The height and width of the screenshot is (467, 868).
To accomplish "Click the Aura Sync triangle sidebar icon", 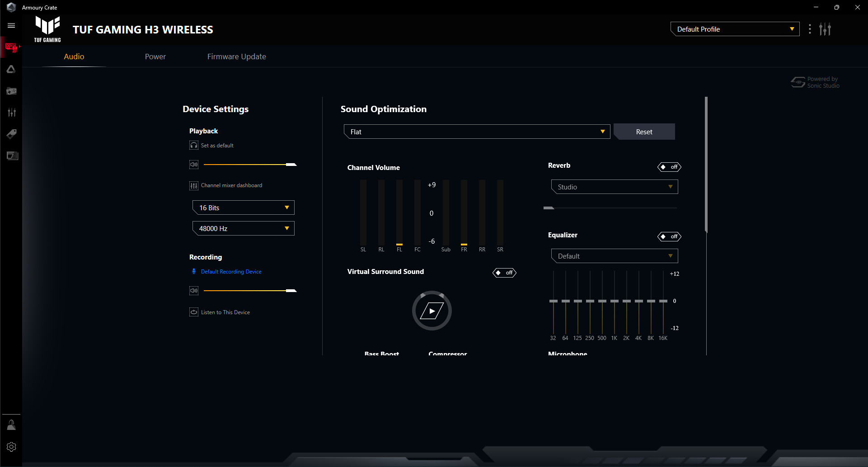I will (11, 69).
